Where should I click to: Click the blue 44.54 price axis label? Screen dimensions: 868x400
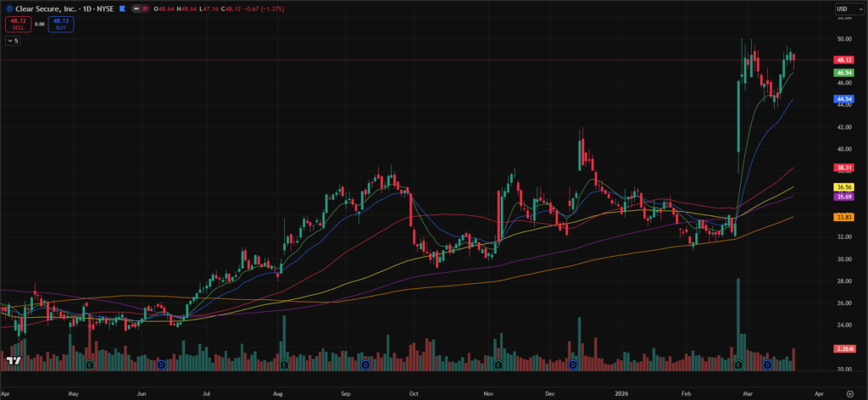[x=843, y=99]
